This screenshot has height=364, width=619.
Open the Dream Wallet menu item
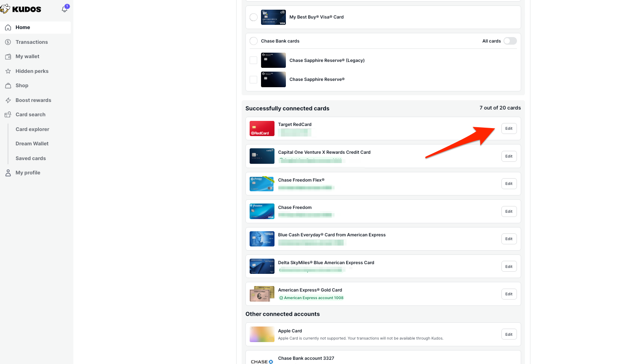pos(32,144)
